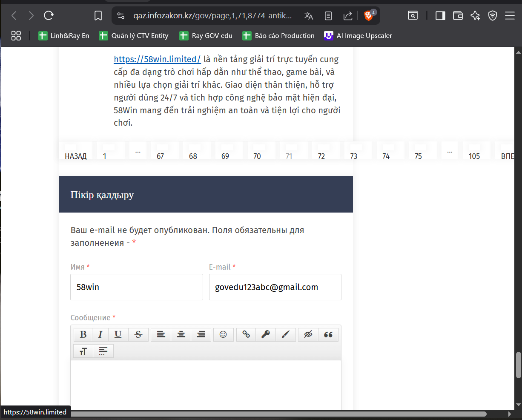Open the Brave Shields lion icon
Screen dimensions: 522x420
coord(370,15)
